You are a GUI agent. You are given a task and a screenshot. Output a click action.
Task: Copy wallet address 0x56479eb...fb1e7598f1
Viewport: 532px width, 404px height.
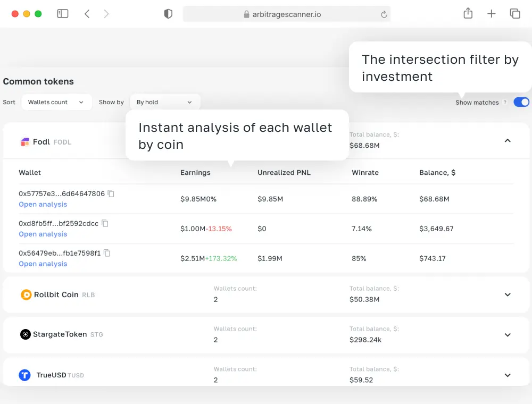point(107,254)
